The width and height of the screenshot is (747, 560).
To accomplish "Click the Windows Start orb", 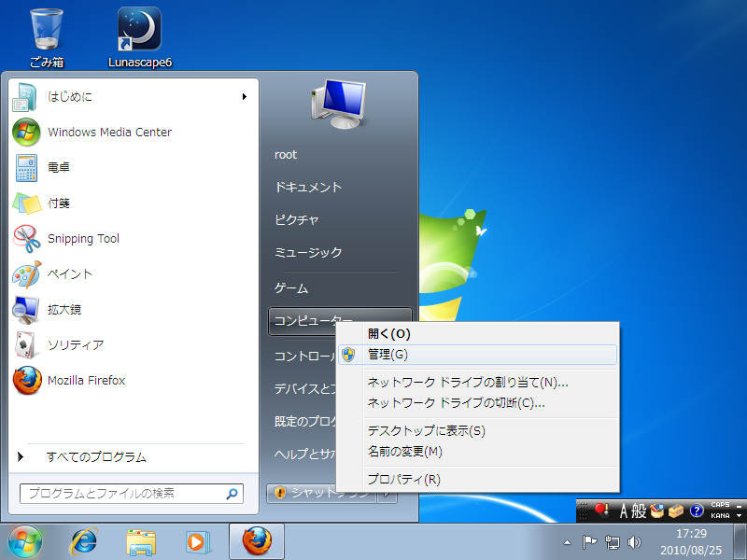I will click(x=24, y=542).
